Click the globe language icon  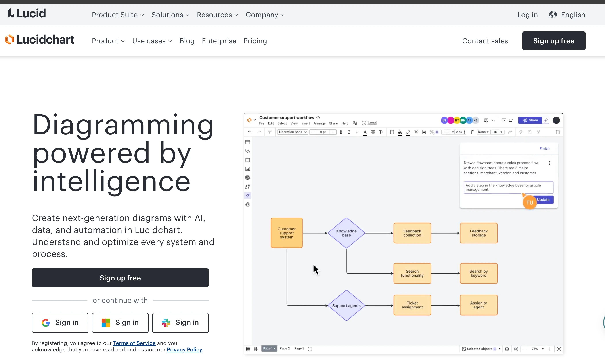tap(553, 15)
